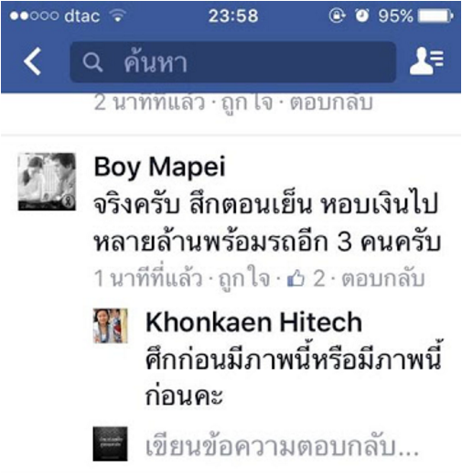Screen dimensions: 462x476
Task: Tap the alarm clock status icon
Action: pyautogui.click(x=362, y=16)
